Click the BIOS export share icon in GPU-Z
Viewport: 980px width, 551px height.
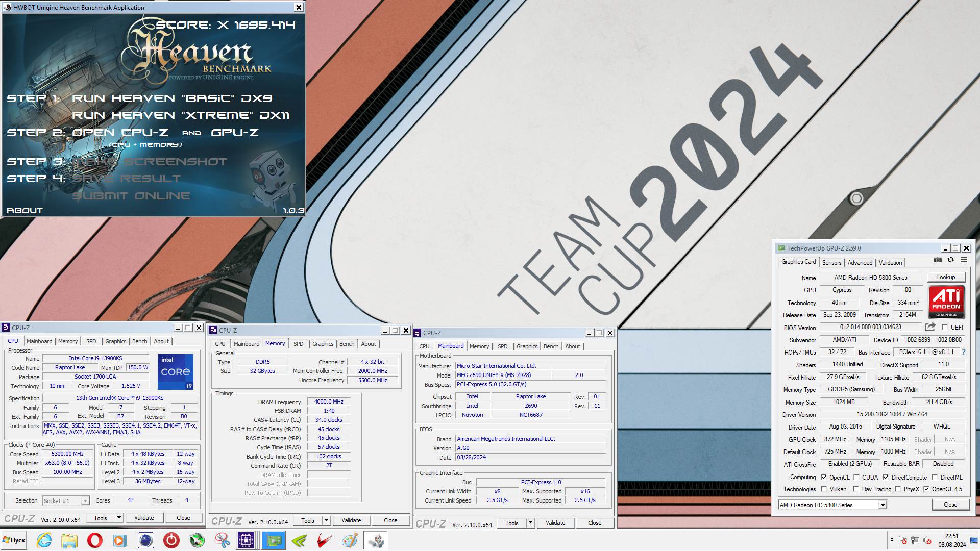point(930,327)
